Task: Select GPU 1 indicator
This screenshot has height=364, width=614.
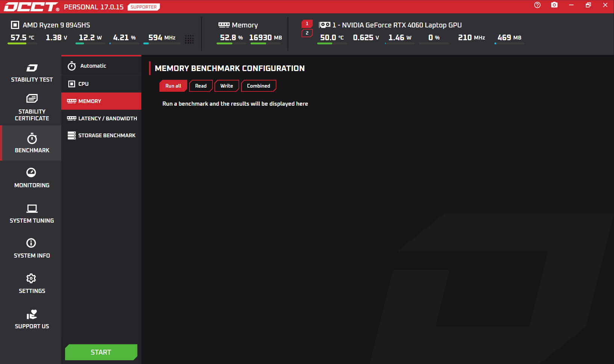Action: point(307,24)
